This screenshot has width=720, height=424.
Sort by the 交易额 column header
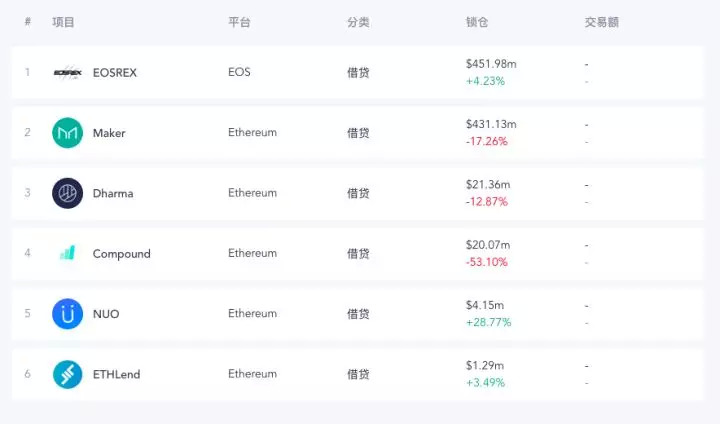point(601,22)
